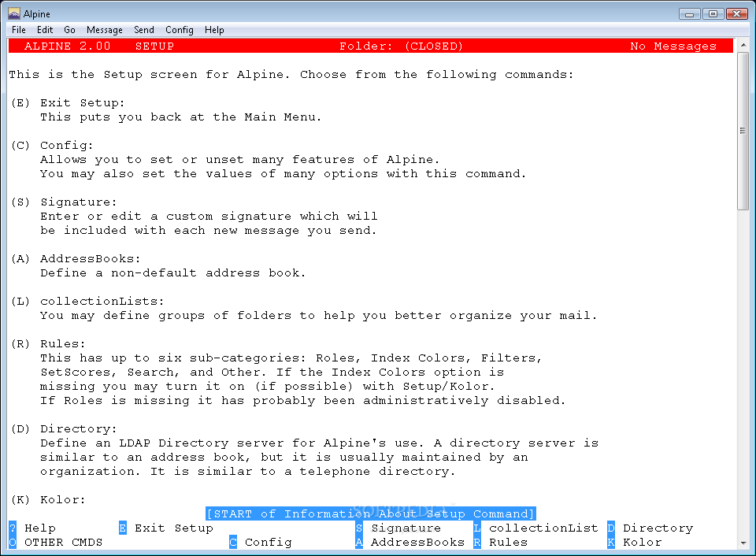Screen dimensions: 756x556
Task: Click the (D) Directory heading text
Action: tap(64, 428)
